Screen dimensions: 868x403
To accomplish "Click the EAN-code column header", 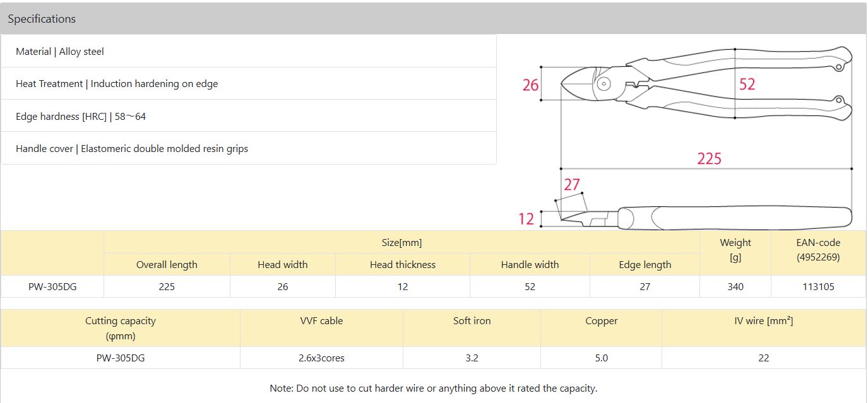I will pyautogui.click(x=818, y=250).
